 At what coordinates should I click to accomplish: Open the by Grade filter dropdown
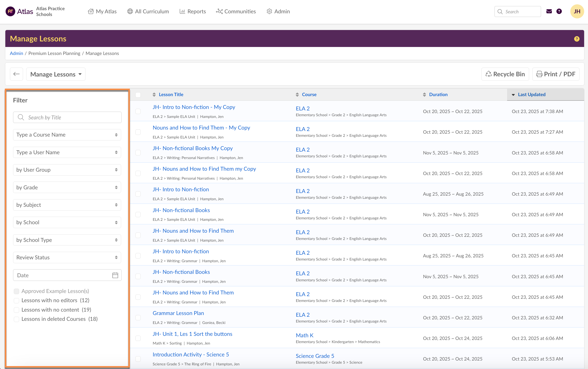click(67, 187)
